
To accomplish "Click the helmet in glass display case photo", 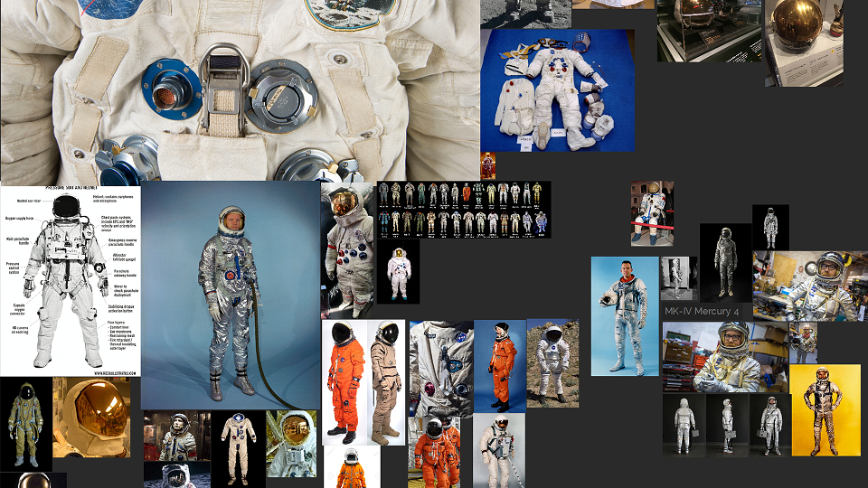I will 709,31.
